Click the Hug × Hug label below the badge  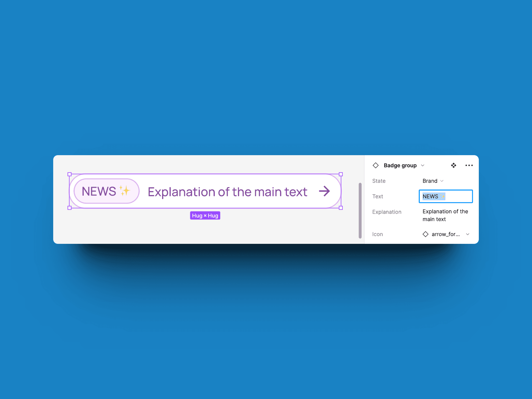205,215
